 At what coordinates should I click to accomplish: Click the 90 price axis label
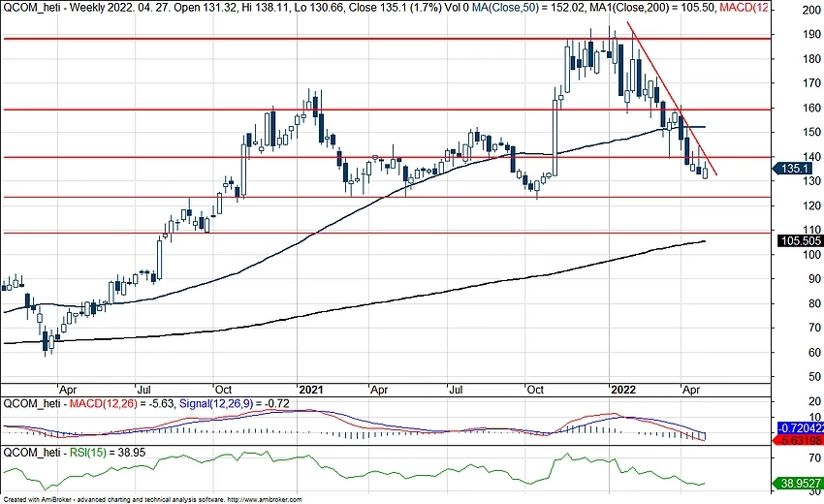[x=814, y=279]
